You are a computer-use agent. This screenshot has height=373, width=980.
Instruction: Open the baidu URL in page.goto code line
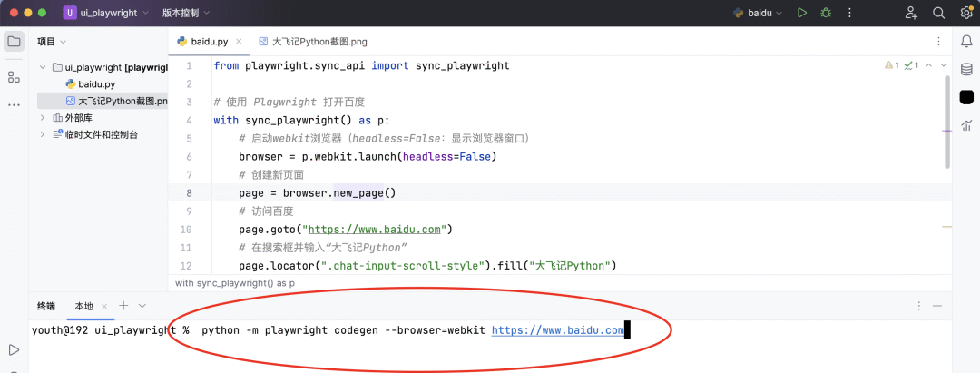(374, 230)
